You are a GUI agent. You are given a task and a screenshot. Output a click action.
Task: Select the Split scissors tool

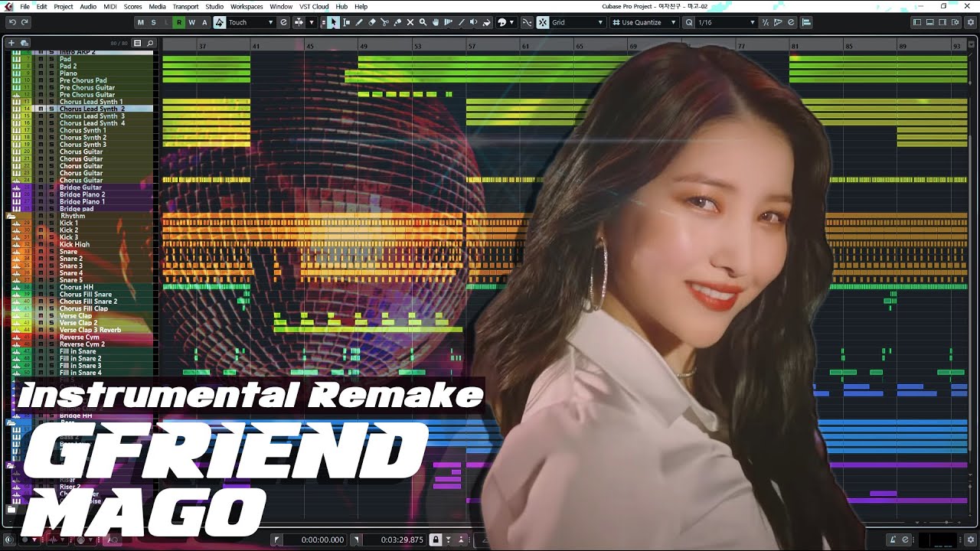point(384,22)
